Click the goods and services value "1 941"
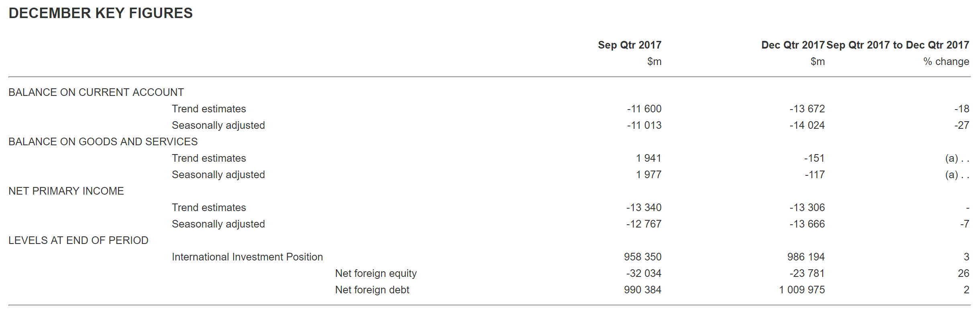The width and height of the screenshot is (980, 313). (649, 158)
